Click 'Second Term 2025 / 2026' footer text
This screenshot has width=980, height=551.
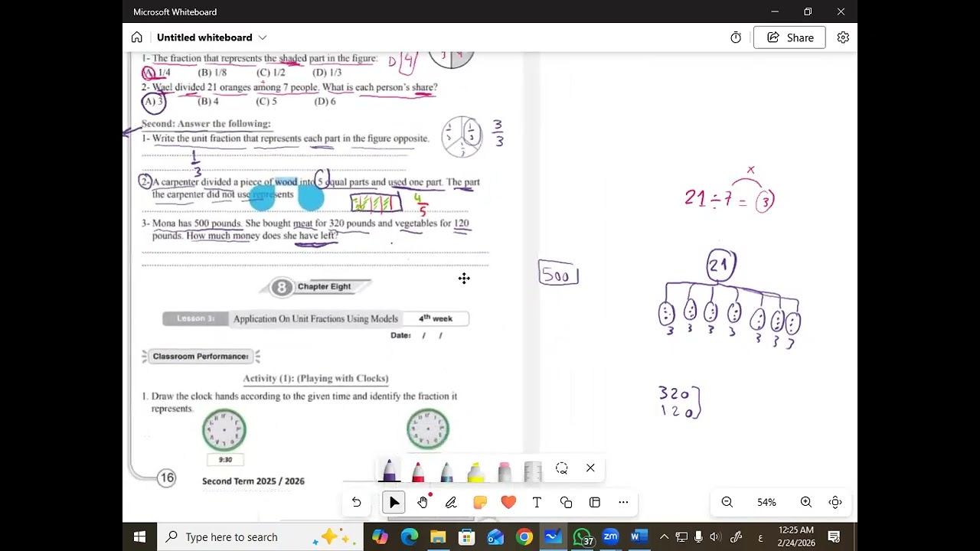coord(253,481)
